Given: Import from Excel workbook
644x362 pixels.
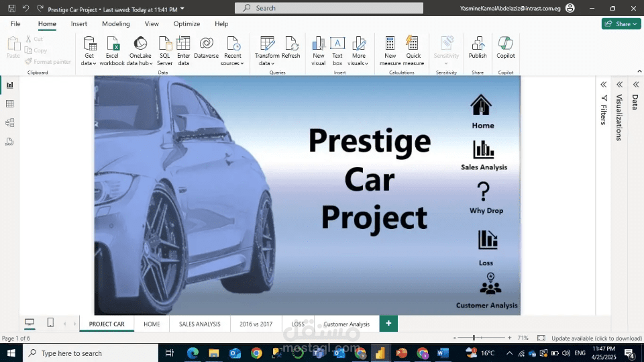Looking at the screenshot, I should [112, 51].
